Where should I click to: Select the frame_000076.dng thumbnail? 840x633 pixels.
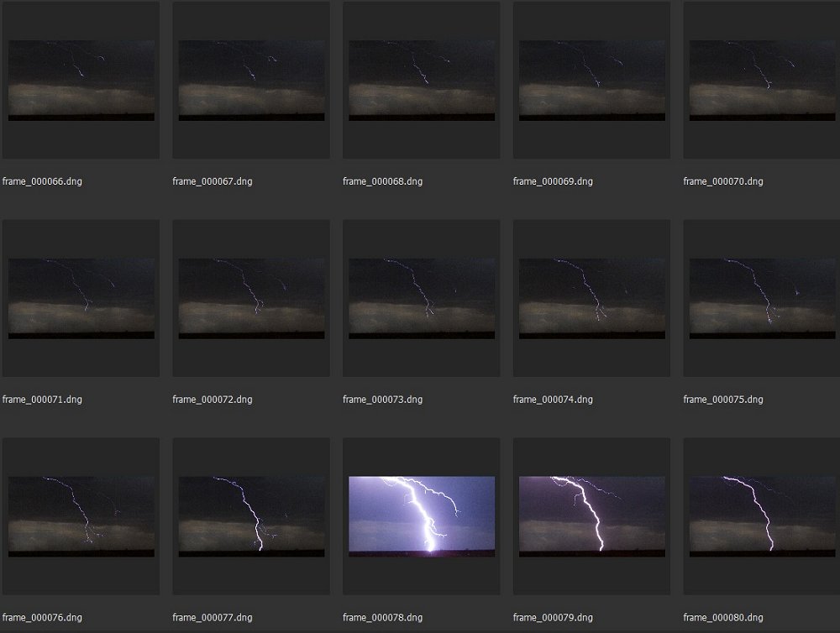pos(81,517)
